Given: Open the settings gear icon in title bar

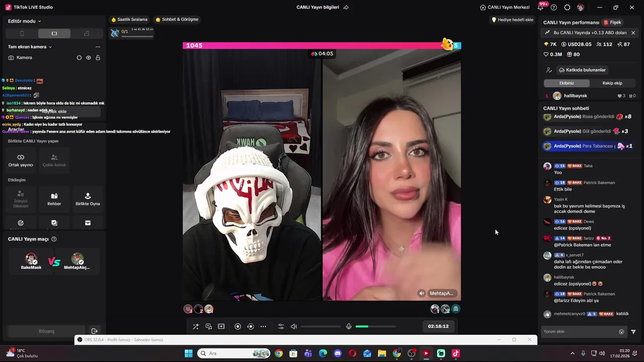Looking at the screenshot, I should pyautogui.click(x=567, y=8).
